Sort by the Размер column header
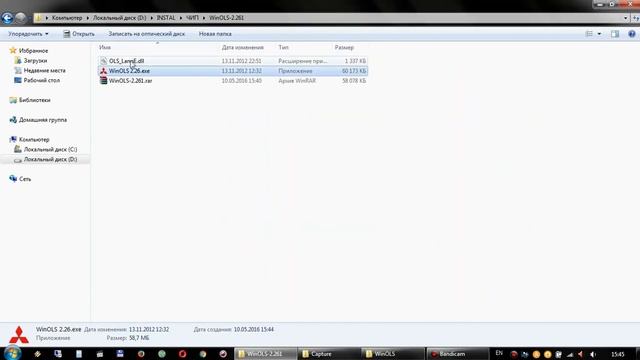Image resolution: width=640 pixels, height=360 pixels. coord(344,48)
